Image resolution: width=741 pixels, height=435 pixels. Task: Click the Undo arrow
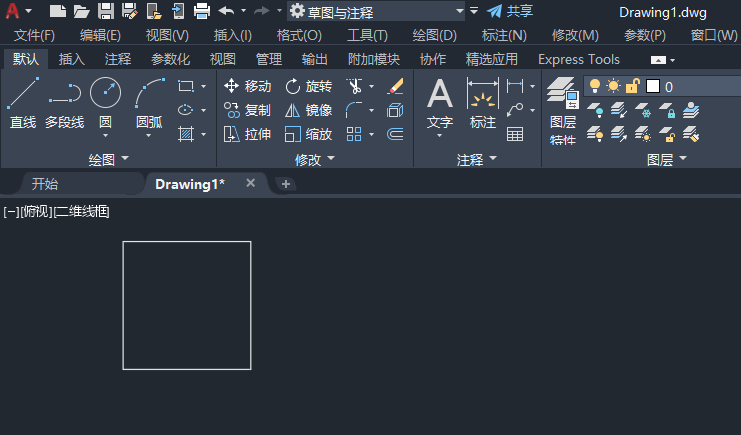coord(226,10)
